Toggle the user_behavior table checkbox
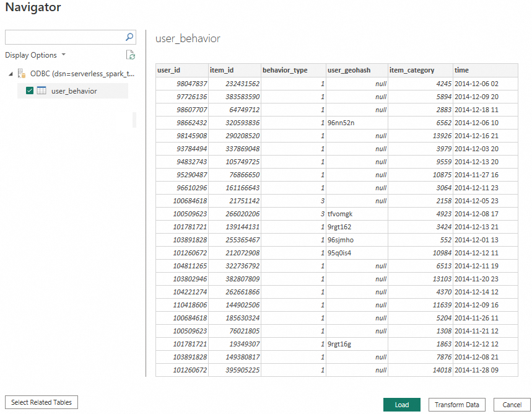The width and height of the screenshot is (532, 414). (30, 91)
